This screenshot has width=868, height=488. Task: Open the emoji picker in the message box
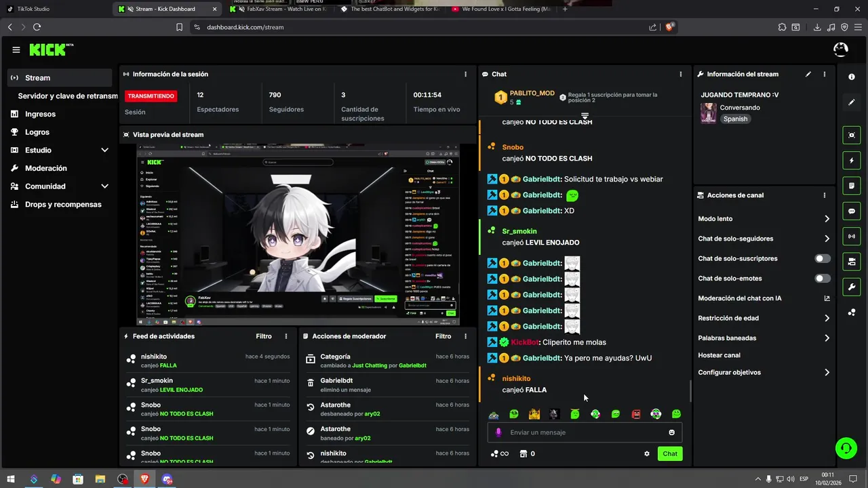pos(672,432)
